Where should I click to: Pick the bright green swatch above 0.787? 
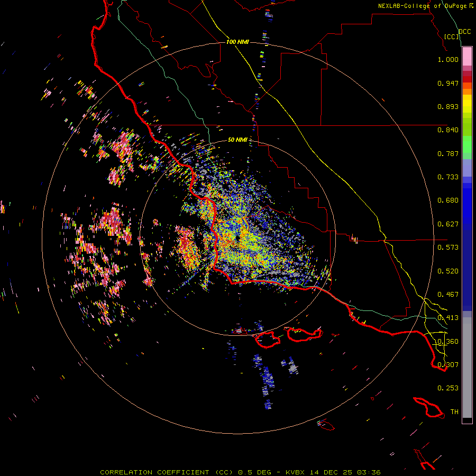[x=467, y=144]
